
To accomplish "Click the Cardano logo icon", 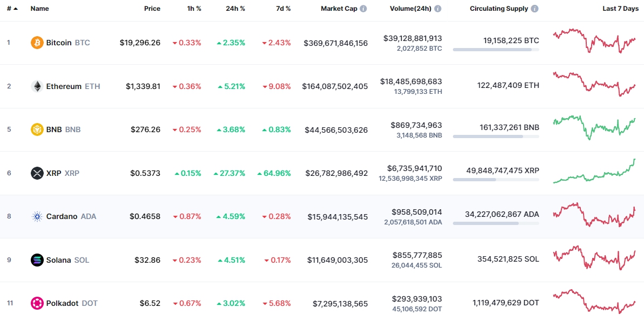I will pyautogui.click(x=37, y=216).
